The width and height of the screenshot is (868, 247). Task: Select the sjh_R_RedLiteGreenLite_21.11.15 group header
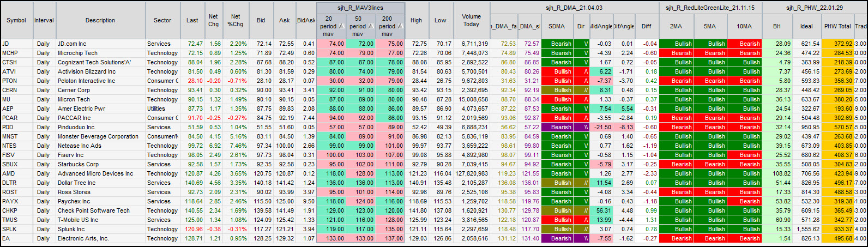710,8
